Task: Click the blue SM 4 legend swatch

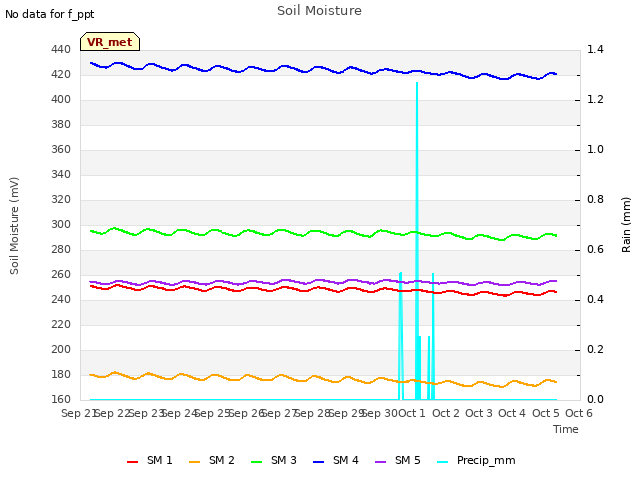Action: 319,462
